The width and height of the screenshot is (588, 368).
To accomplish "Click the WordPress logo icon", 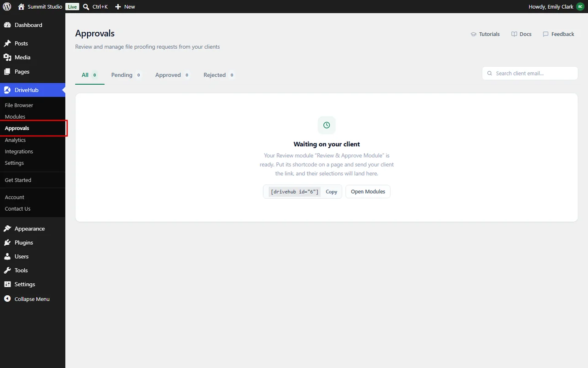I will [x=7, y=7].
